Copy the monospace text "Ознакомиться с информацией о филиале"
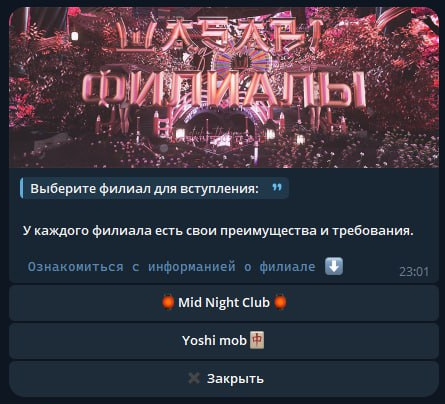Screen dimensions: 445x404 [171, 267]
